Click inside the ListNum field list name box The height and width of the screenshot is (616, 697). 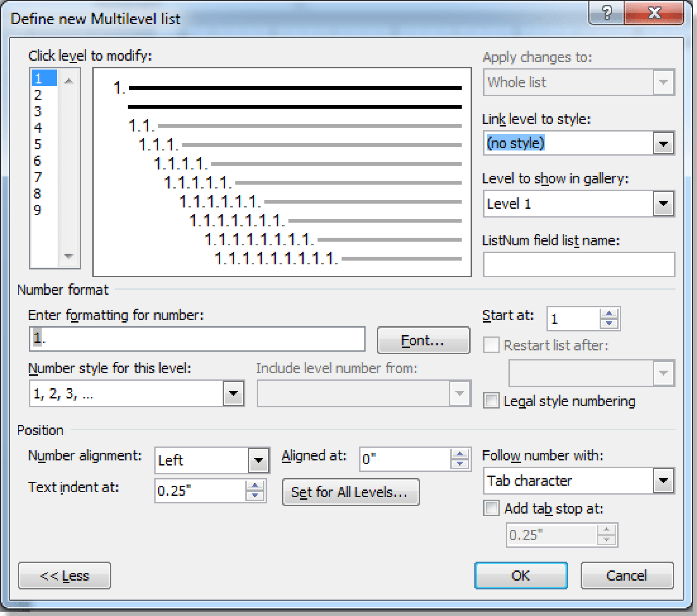(x=579, y=263)
